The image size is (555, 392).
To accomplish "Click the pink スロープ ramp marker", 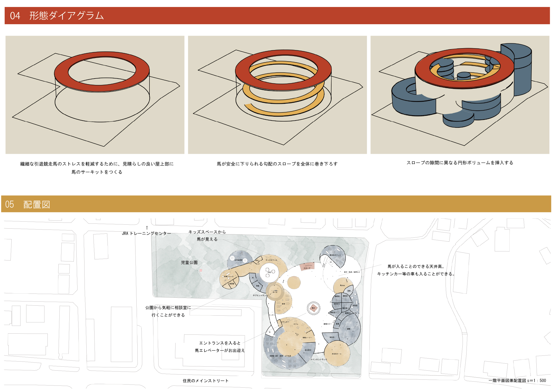I will pos(307,267).
